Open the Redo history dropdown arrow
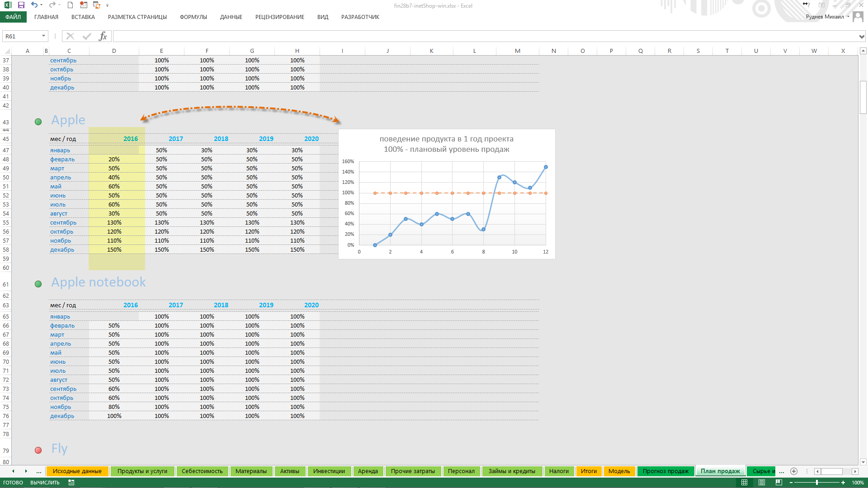Viewport: 868px width, 488px height. tap(59, 5)
